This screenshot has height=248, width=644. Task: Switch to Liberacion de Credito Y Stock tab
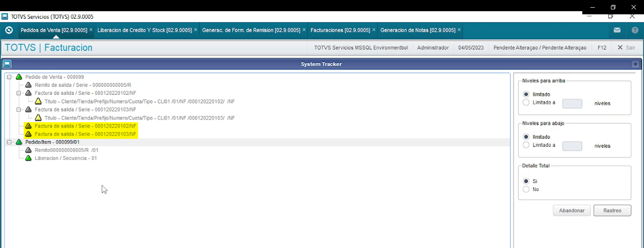point(144,30)
